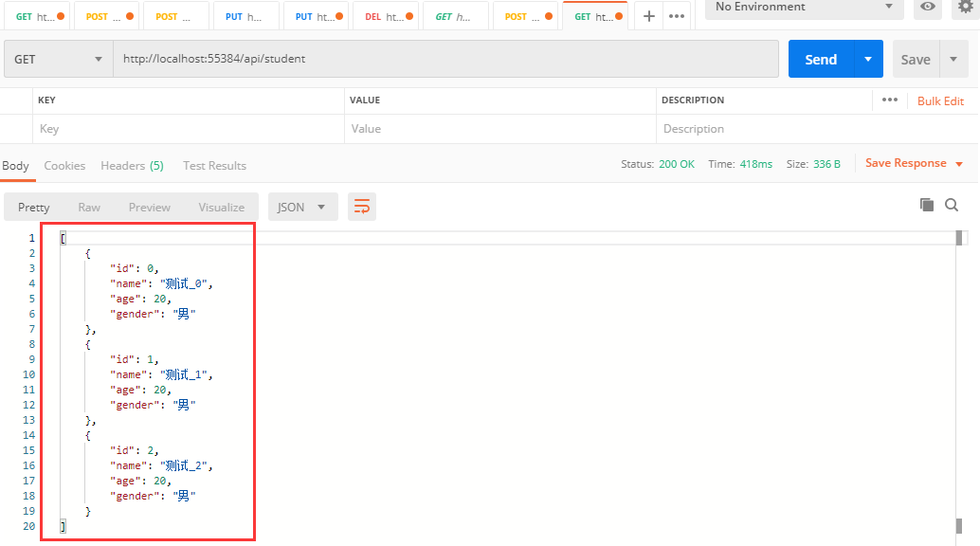Select Visualize response view
This screenshot has width=980, height=546.
coord(221,207)
